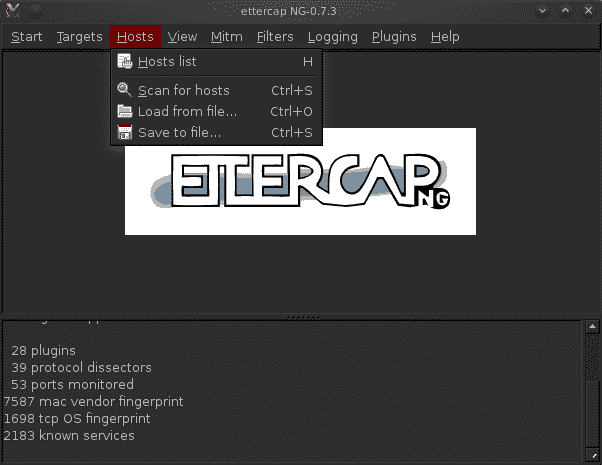Click the ettercap application icon in title bar

point(13,11)
